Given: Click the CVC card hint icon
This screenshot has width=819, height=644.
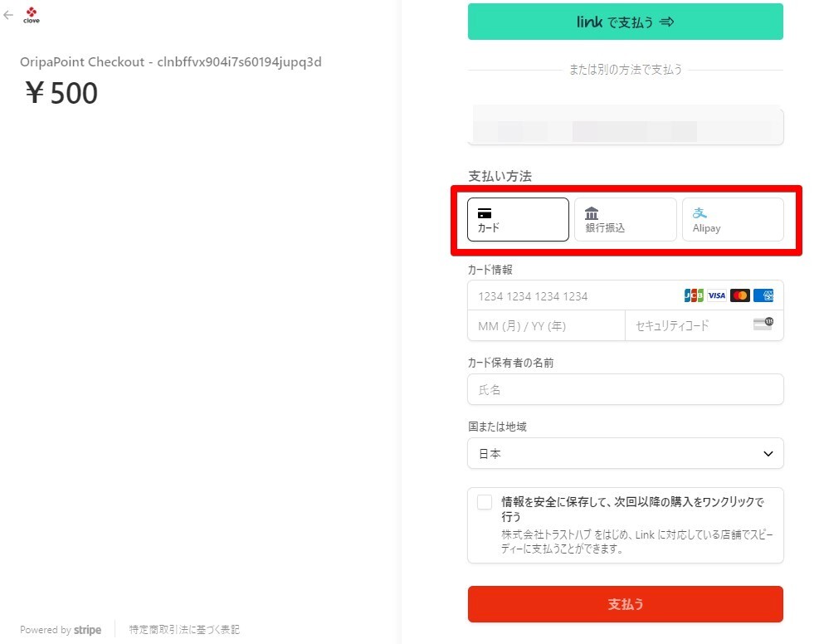Looking at the screenshot, I should 763,325.
